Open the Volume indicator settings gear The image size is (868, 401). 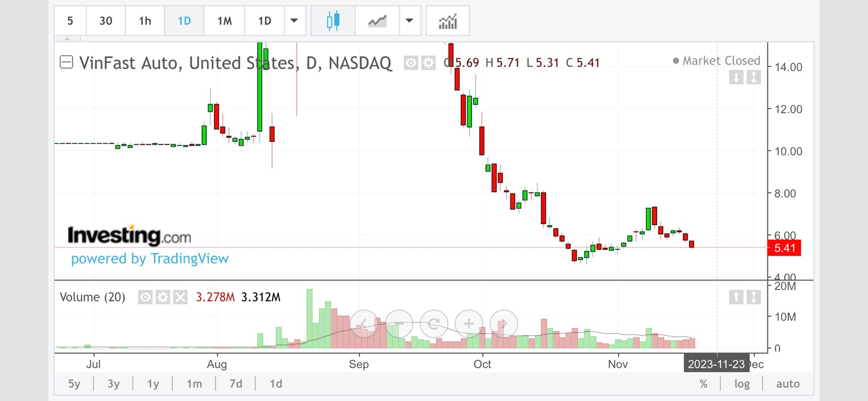(x=163, y=297)
